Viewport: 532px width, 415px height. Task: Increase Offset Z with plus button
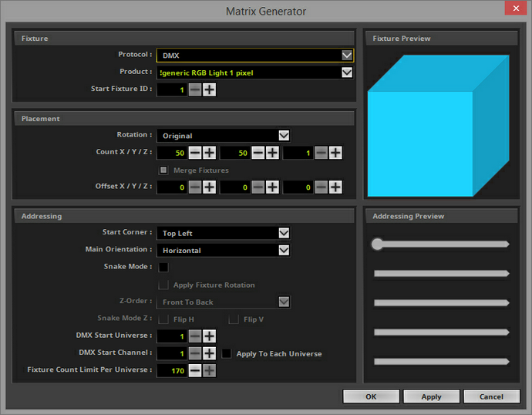[x=335, y=187]
